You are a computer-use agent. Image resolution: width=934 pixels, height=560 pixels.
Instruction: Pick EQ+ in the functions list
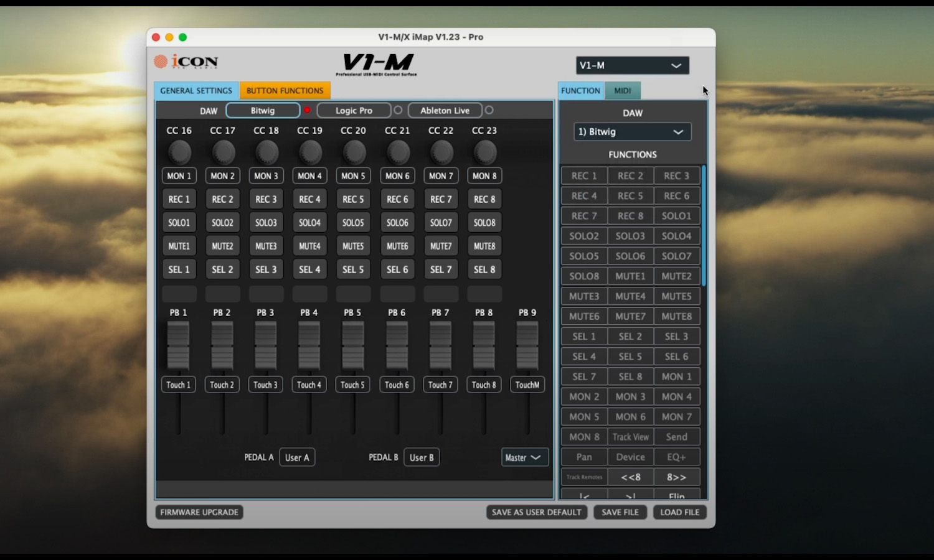pos(677,457)
